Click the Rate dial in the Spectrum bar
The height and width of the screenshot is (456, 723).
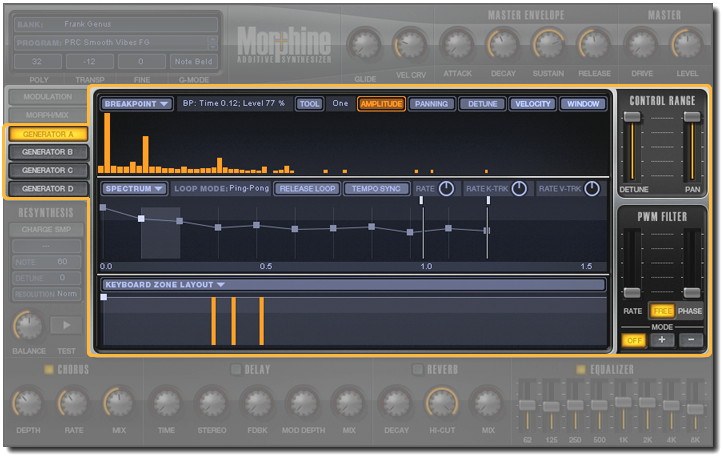[x=446, y=189]
